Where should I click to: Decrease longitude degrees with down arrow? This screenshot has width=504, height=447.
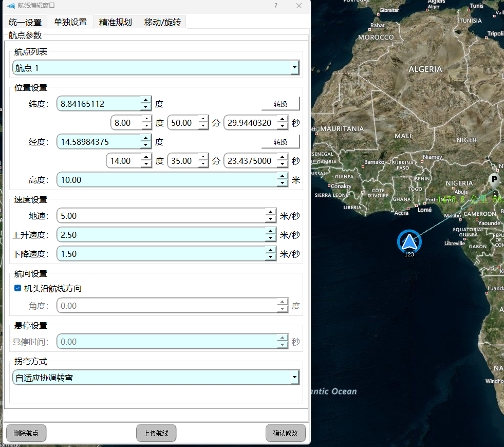click(x=146, y=144)
